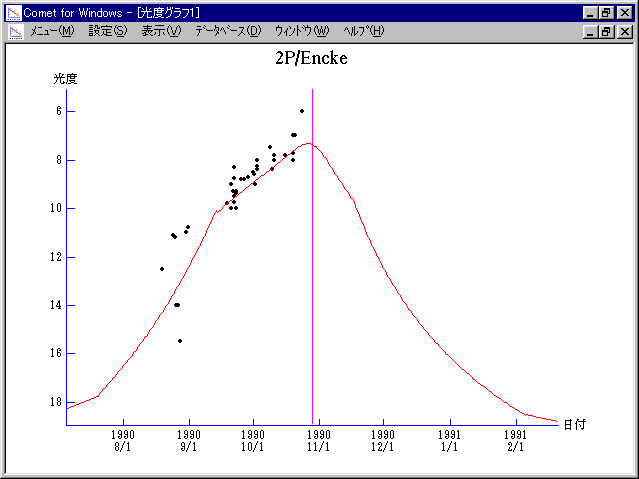Click the 1990 9/1 date label

[189, 441]
